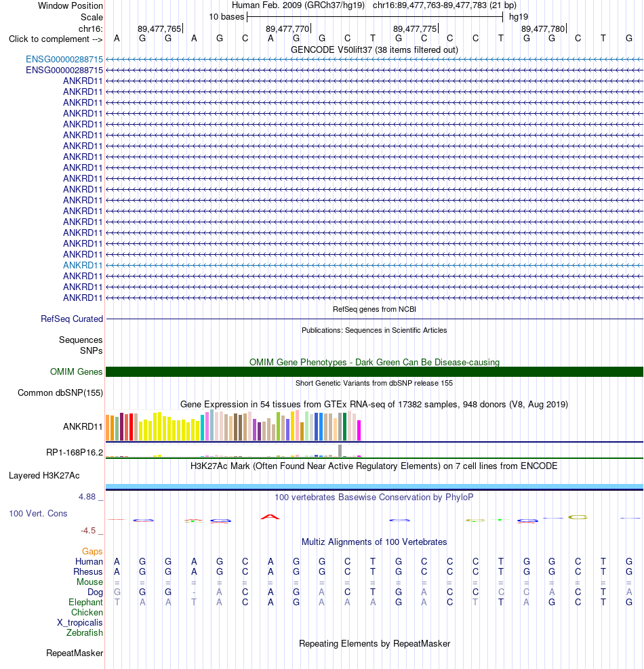Click 'Repeating Elements by RepeatMasker' title
Screen dimensions: 644x669
[374, 643]
